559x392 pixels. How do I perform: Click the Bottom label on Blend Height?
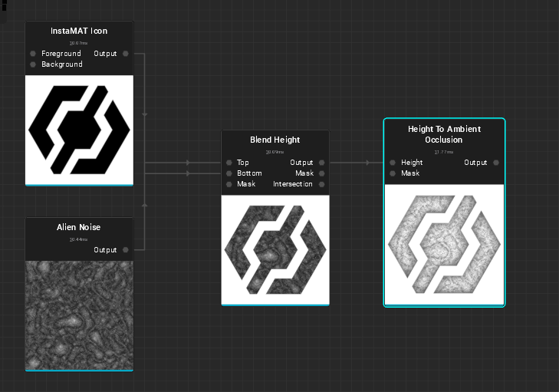tap(249, 173)
